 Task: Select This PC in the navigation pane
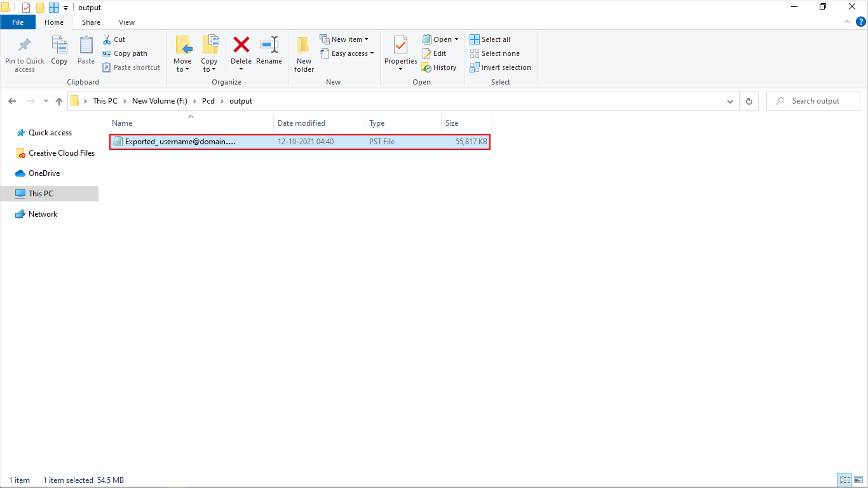50,194
